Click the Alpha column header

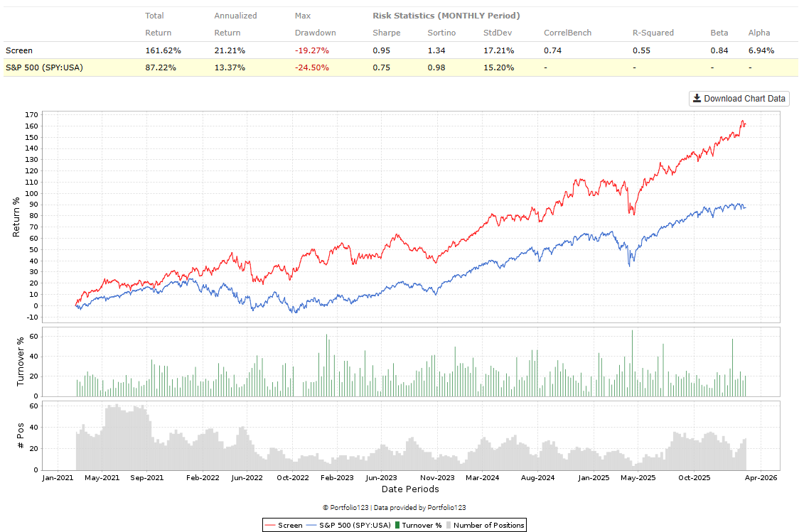[759, 33]
